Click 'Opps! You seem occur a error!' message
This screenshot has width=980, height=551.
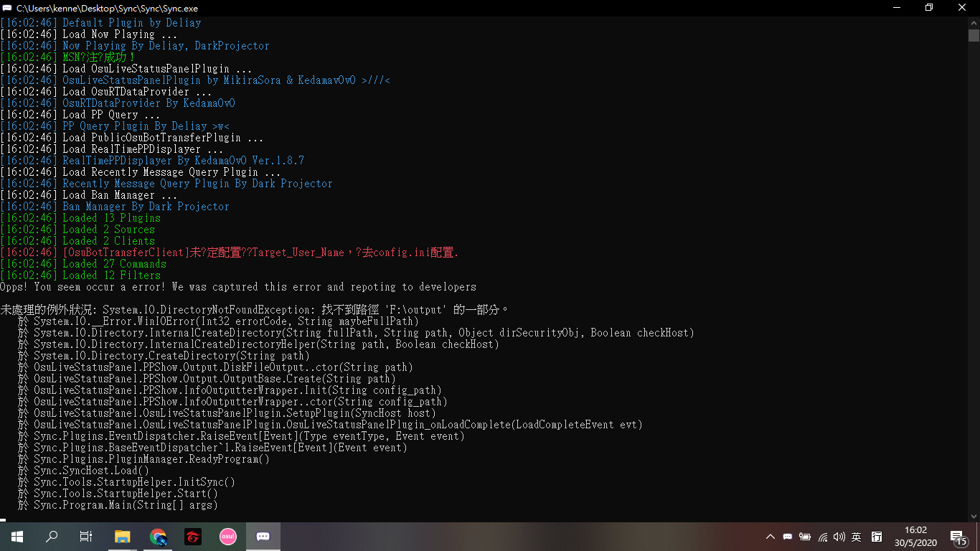pos(238,287)
